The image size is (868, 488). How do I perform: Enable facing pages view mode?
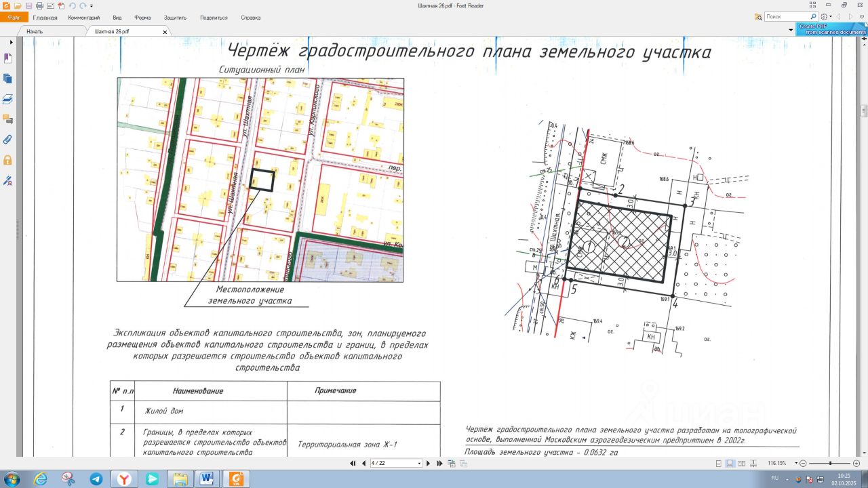[x=741, y=464]
